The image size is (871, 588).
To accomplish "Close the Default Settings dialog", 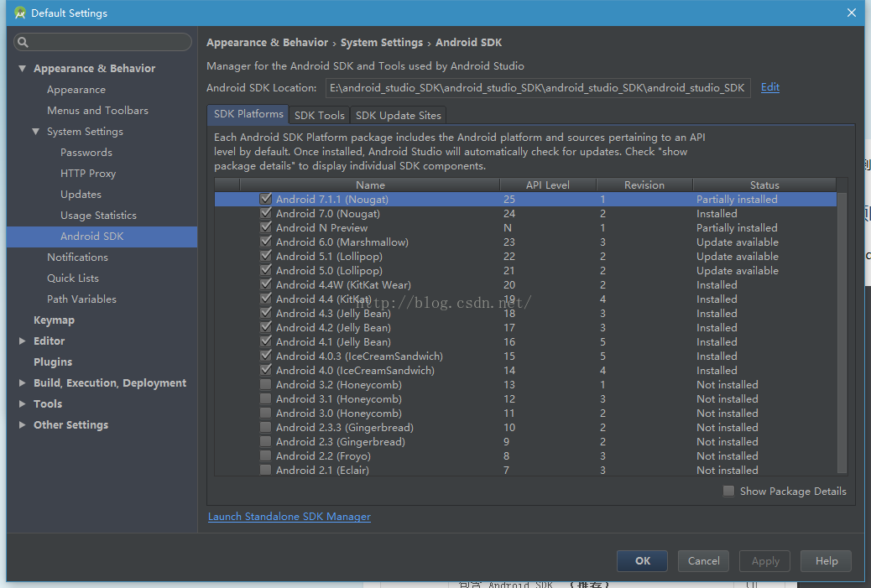I will 852,13.
